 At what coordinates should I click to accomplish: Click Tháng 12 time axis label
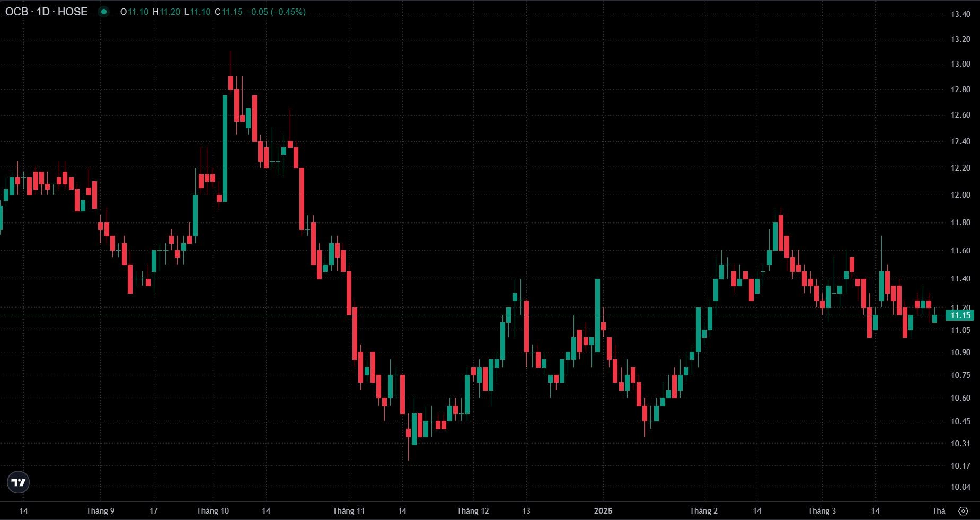pyautogui.click(x=473, y=511)
